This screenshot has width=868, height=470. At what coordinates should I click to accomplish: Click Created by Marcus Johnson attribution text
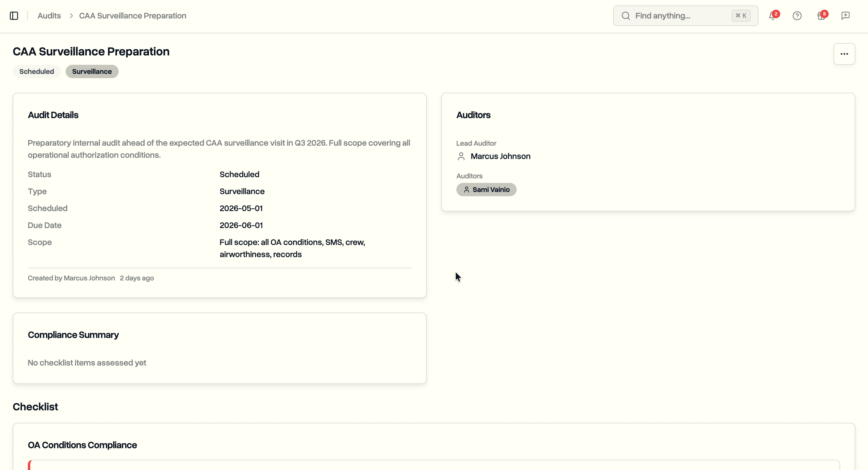pyautogui.click(x=71, y=278)
